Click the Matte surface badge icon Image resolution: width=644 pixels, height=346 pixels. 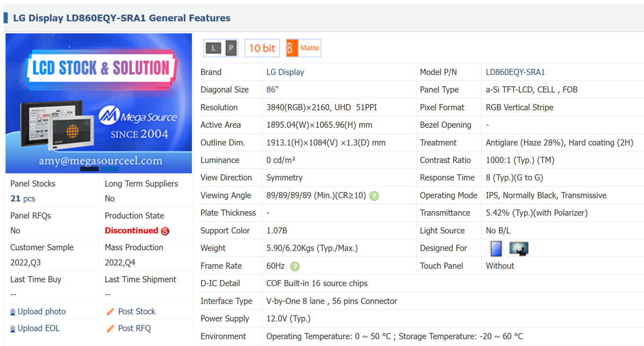[x=304, y=48]
